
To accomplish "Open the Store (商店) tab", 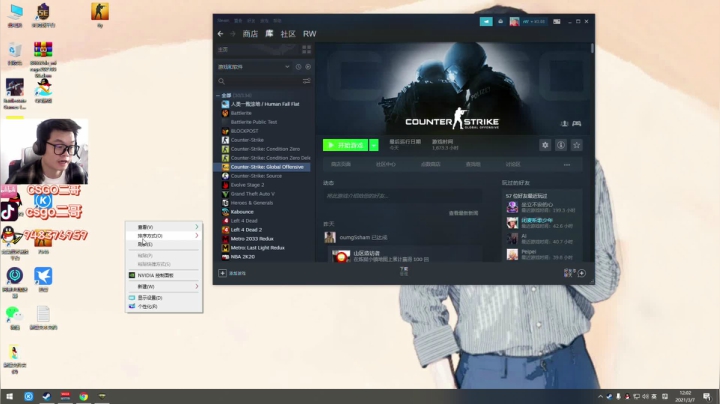I will (250, 34).
